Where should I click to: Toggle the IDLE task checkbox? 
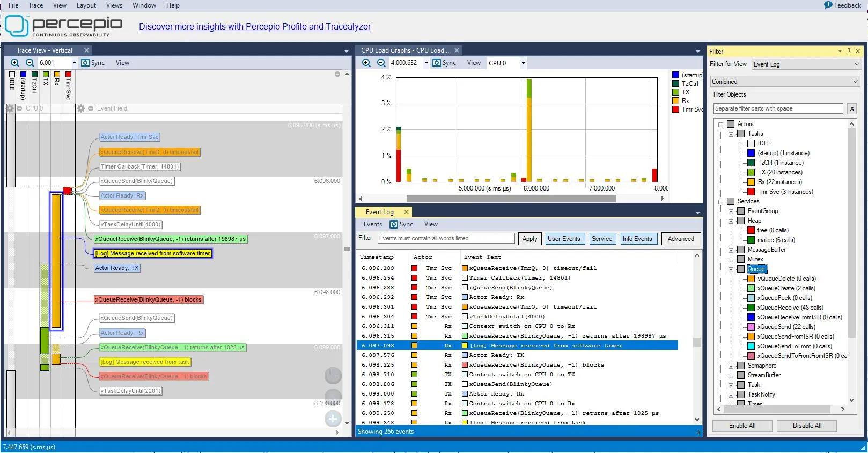[x=751, y=143]
